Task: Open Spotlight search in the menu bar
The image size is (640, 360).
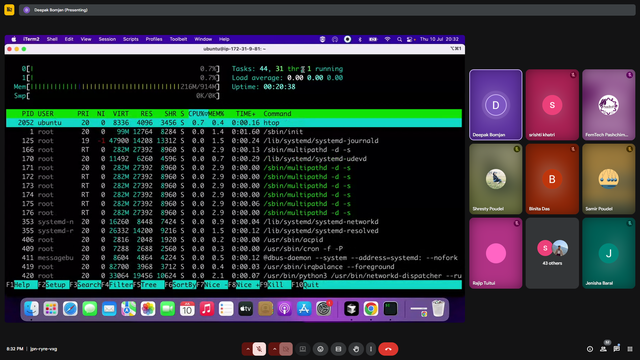Action: click(x=399, y=39)
